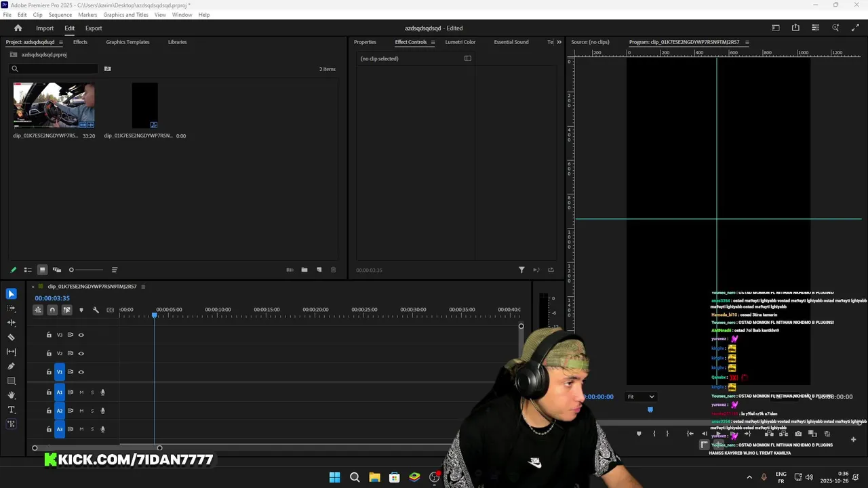Viewport: 868px width, 488px height.
Task: Open Effect Controls panel menu
Action: click(x=432, y=42)
